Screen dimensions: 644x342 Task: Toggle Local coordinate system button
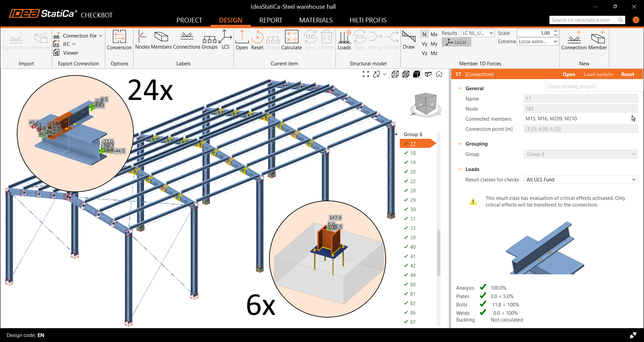[x=456, y=42]
